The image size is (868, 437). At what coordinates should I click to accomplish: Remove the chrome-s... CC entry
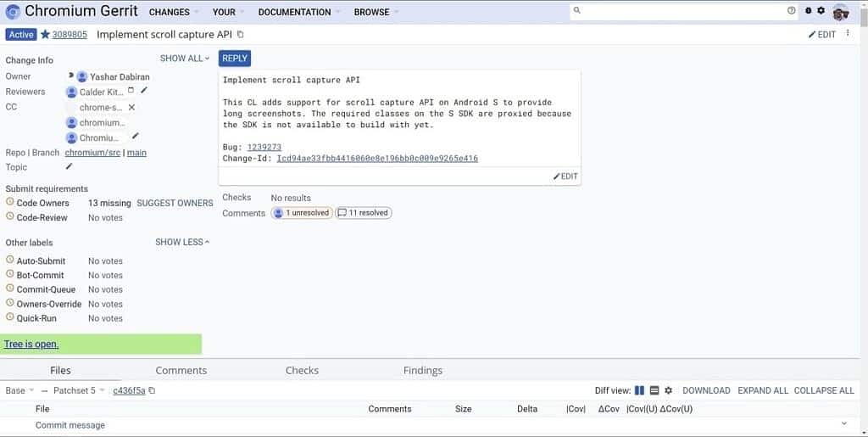[x=131, y=107]
